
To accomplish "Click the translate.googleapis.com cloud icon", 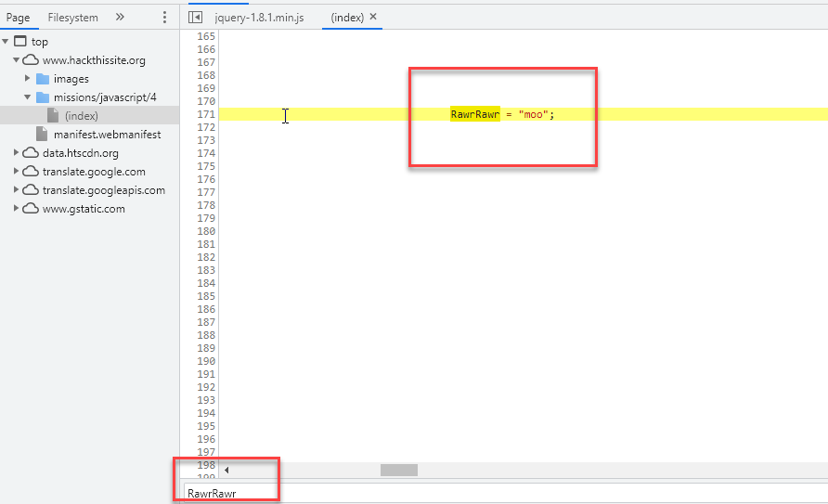I will [x=31, y=189].
